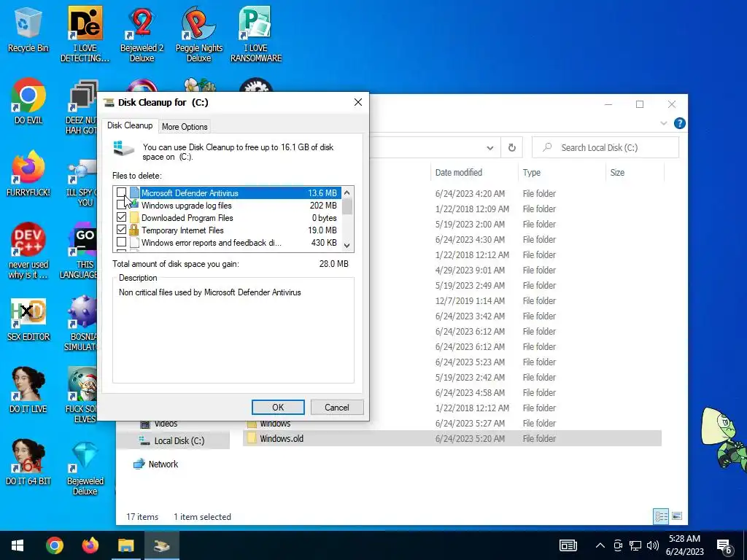Open the DO IT LIVE desktop shortcut
The height and width of the screenshot is (560, 747).
pyautogui.click(x=28, y=391)
